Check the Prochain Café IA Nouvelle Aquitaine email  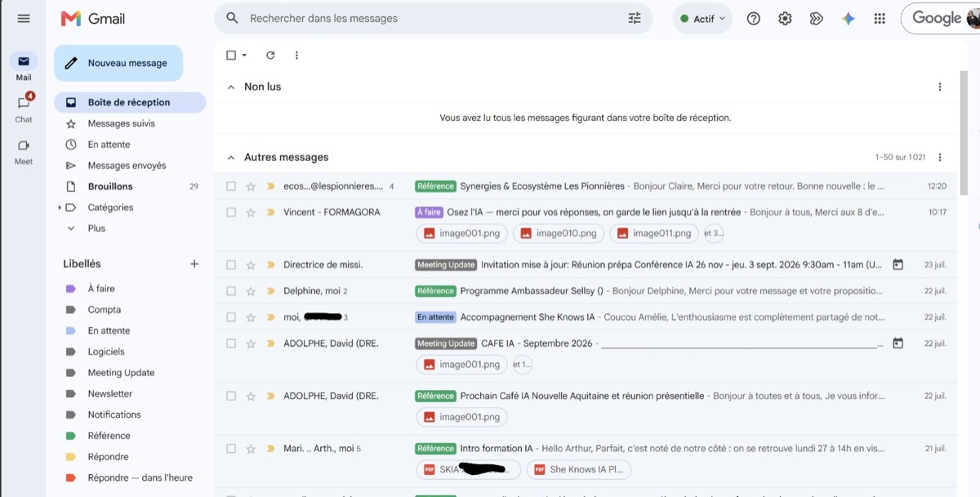click(231, 396)
